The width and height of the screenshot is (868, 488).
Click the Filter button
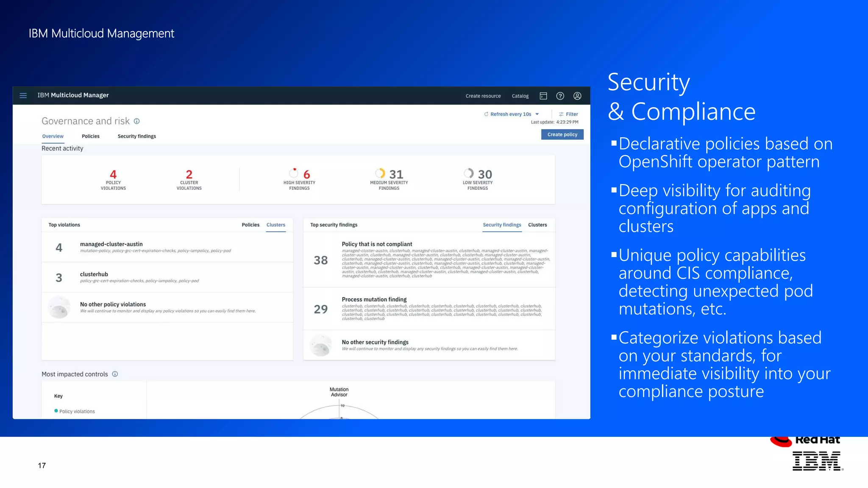pos(568,114)
